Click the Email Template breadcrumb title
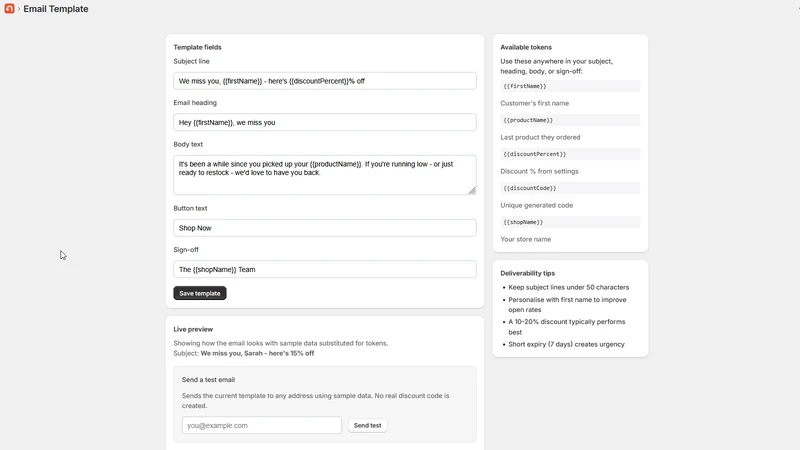800x450 pixels. pyautogui.click(x=56, y=9)
